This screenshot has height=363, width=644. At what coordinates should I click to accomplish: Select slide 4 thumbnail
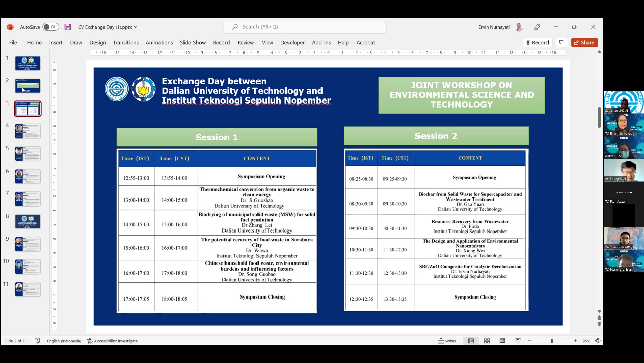(x=27, y=131)
